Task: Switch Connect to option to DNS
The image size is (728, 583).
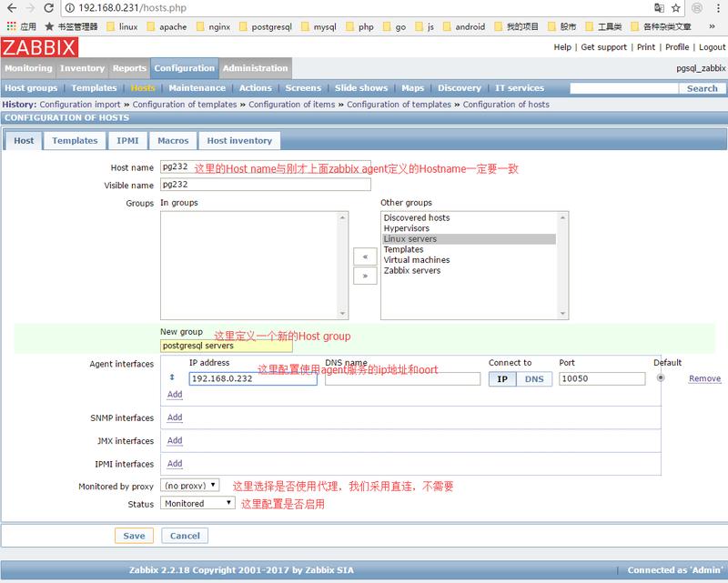Action: tap(534, 379)
